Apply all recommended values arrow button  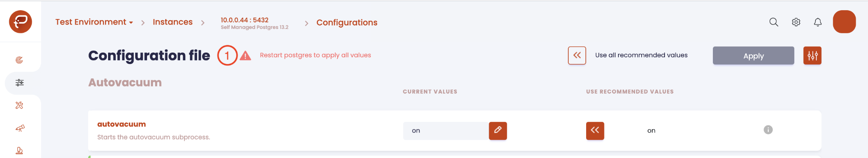(x=577, y=55)
